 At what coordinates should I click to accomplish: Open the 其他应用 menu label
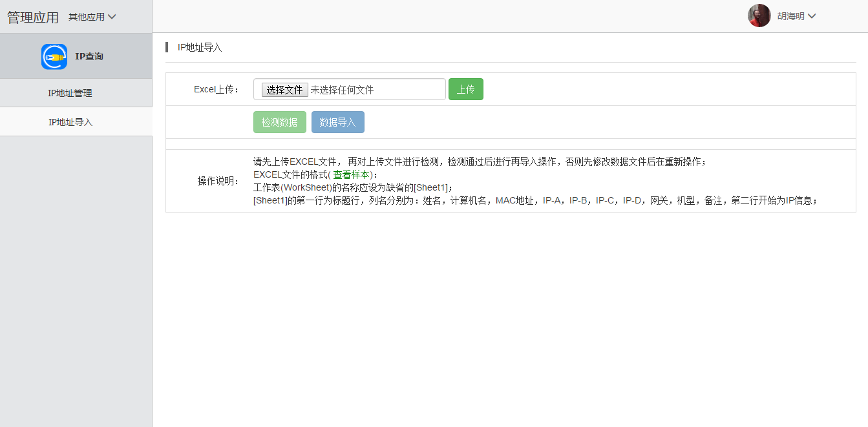coord(86,17)
